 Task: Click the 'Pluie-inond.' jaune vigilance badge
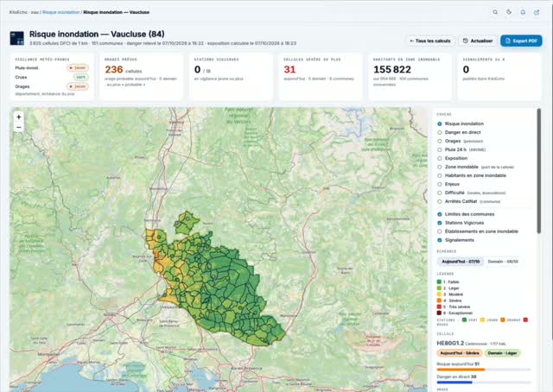click(x=78, y=67)
